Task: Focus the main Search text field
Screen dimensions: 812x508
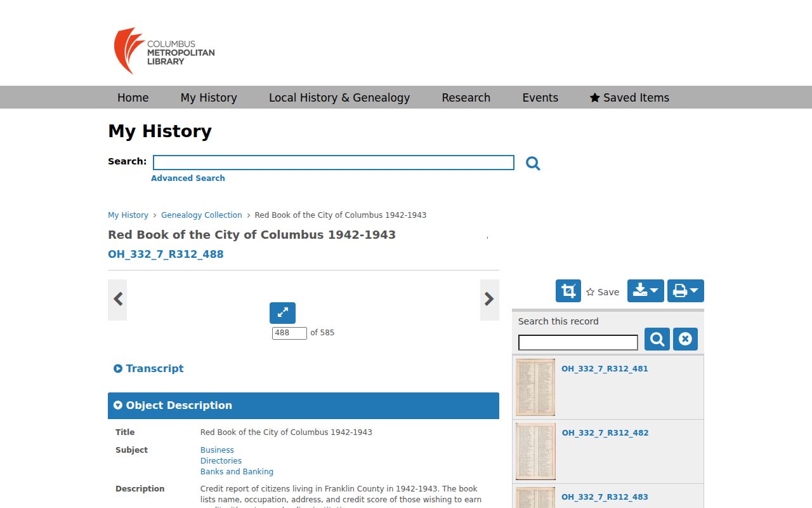Action: (334, 163)
